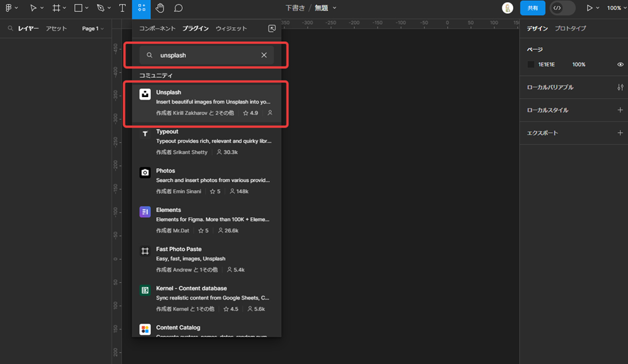The image size is (628, 364).
Task: Add a local style with plus
Action: point(620,110)
